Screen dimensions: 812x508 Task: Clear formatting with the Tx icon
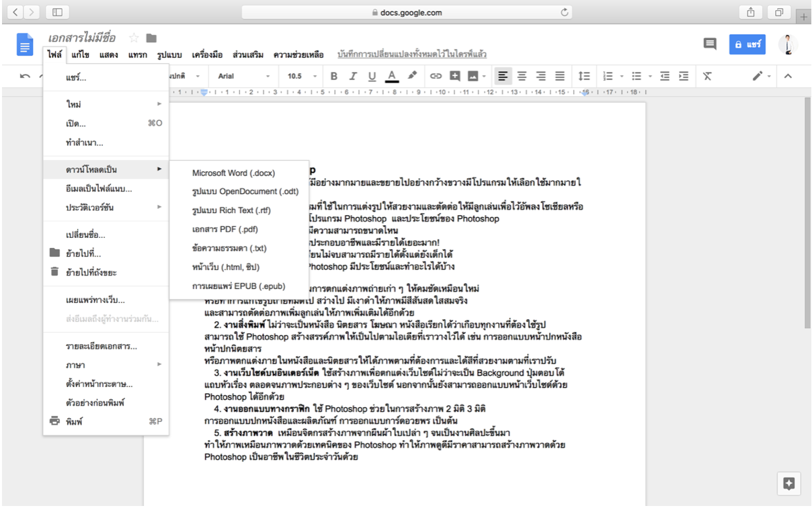click(x=707, y=77)
